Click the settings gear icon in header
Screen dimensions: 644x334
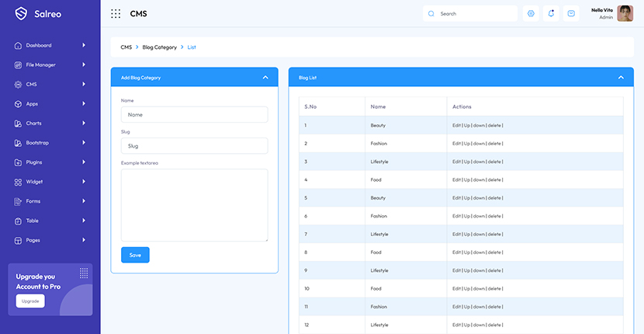tap(531, 13)
